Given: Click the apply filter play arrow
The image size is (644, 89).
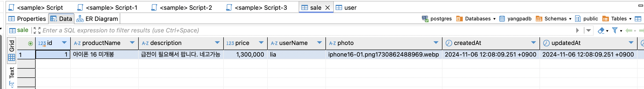Looking at the screenshot, I should pos(577,30).
